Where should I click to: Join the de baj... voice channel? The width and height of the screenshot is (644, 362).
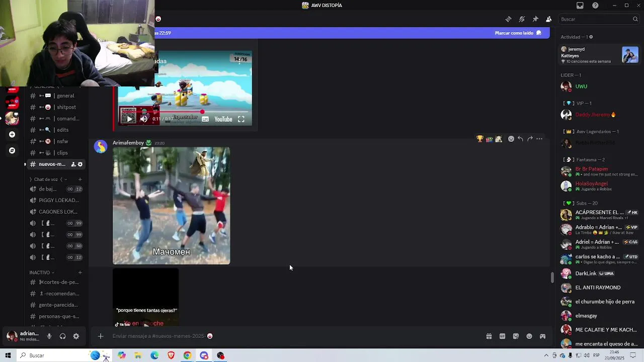point(56,189)
